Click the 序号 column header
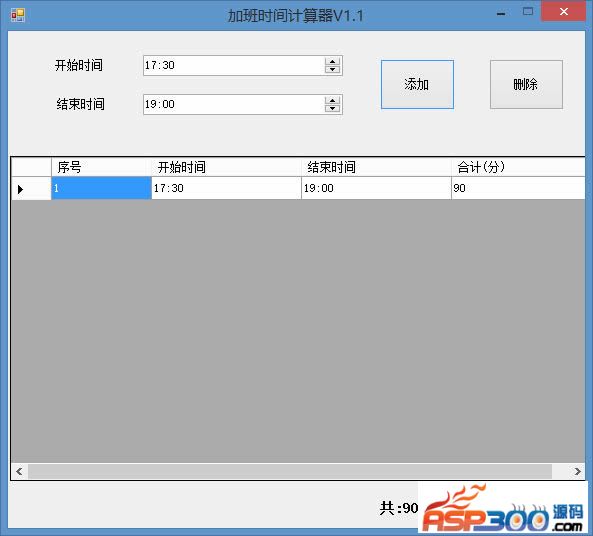Image resolution: width=593 pixels, height=536 pixels. tap(101, 167)
